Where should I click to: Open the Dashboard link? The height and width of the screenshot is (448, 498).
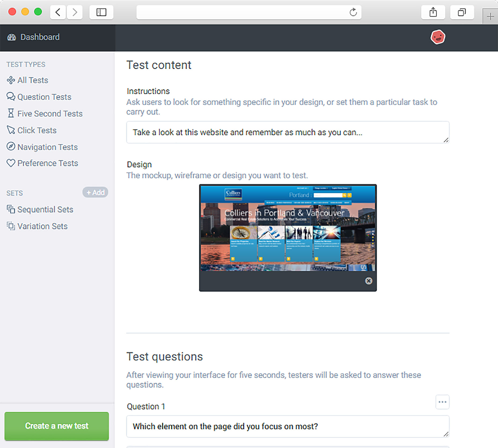point(40,37)
